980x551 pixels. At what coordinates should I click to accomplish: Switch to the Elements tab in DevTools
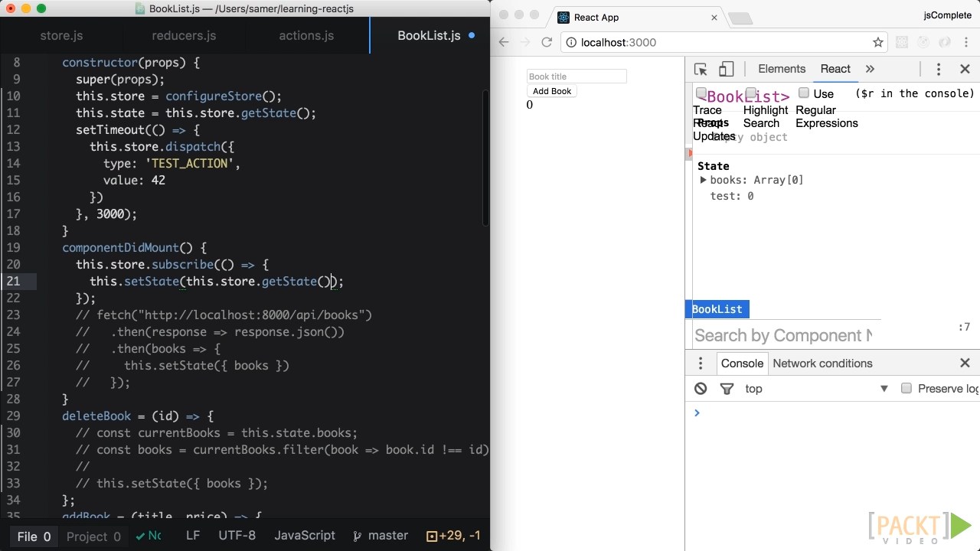pos(782,69)
